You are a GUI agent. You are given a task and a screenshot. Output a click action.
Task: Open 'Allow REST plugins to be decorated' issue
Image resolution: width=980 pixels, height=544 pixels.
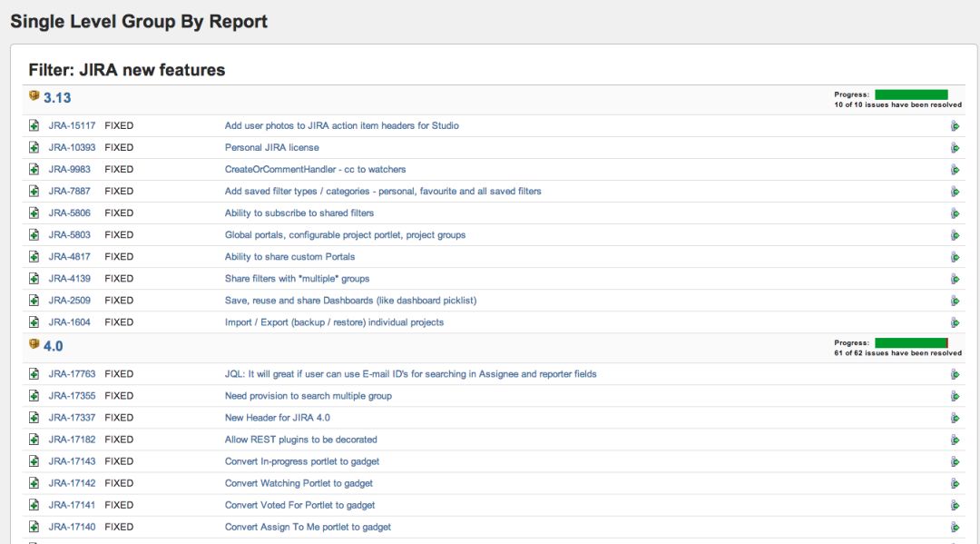point(300,440)
